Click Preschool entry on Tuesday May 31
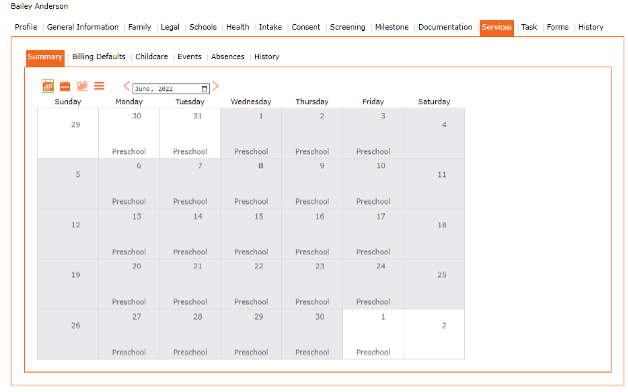Screen dimensions: 628x392 190,151
